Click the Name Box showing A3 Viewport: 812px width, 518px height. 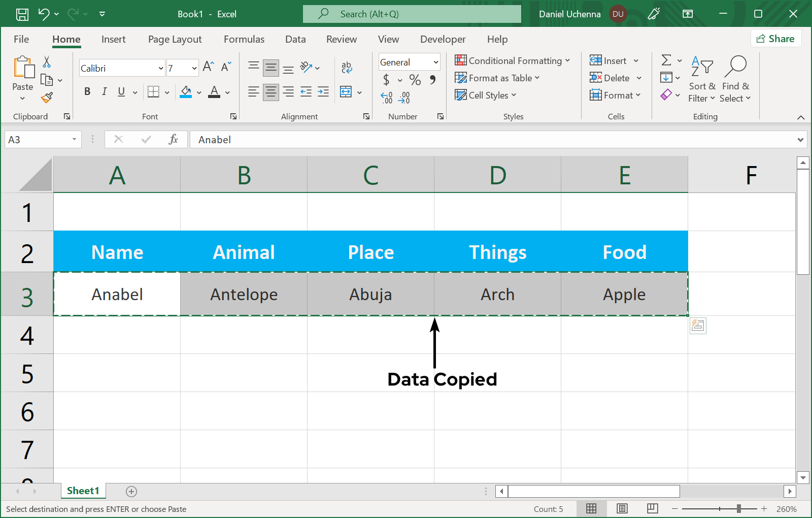(x=38, y=140)
